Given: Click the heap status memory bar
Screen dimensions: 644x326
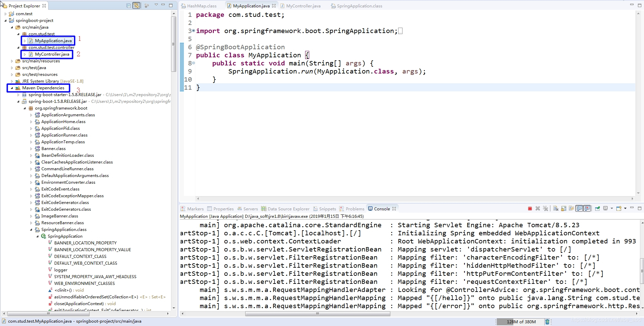Looking at the screenshot, I should [x=521, y=322].
